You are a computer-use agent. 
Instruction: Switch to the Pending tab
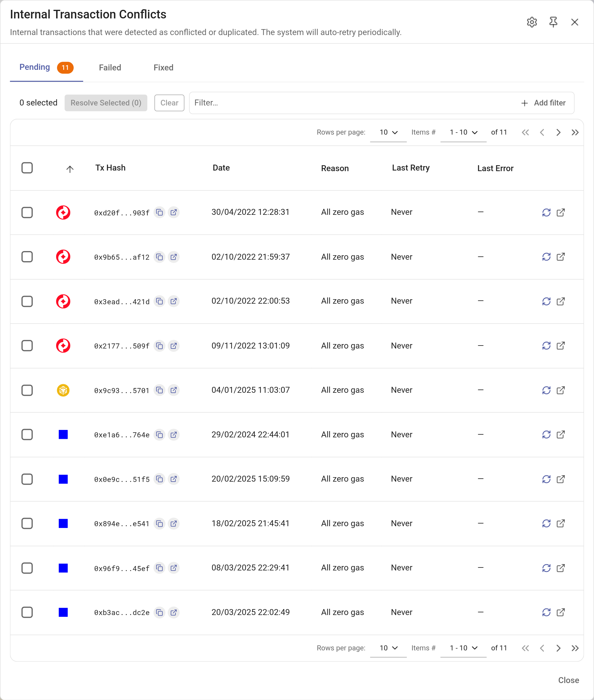(x=46, y=67)
